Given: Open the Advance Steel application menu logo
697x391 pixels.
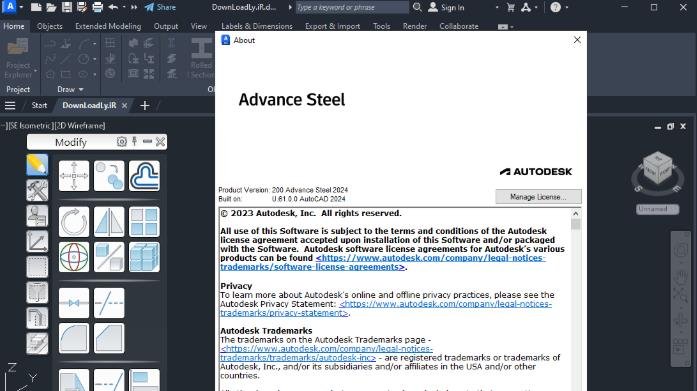Looking at the screenshot, I should point(10,7).
